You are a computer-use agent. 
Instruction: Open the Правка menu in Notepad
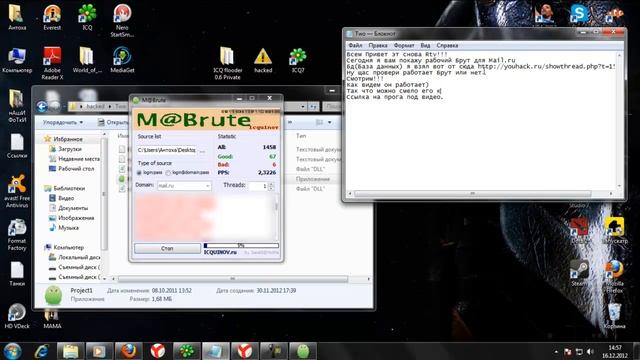click(x=378, y=45)
